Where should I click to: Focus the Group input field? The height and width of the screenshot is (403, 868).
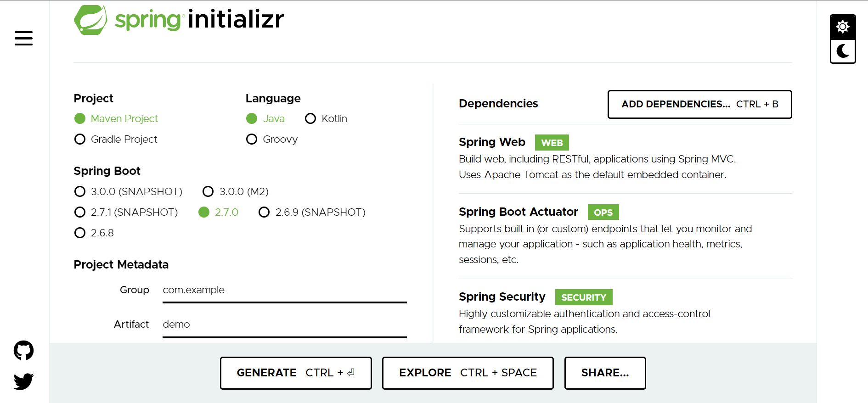[x=284, y=290]
